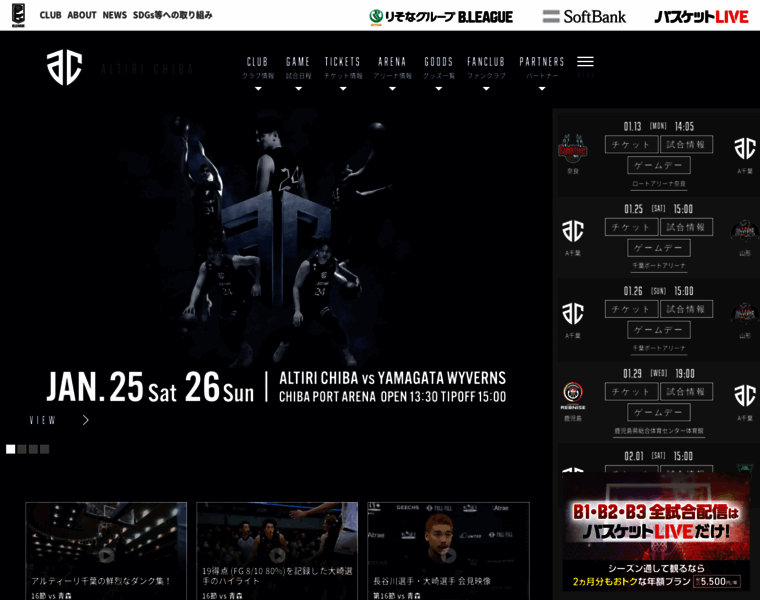Click チケット button for 01.29 game
The image size is (760, 600).
632,392
